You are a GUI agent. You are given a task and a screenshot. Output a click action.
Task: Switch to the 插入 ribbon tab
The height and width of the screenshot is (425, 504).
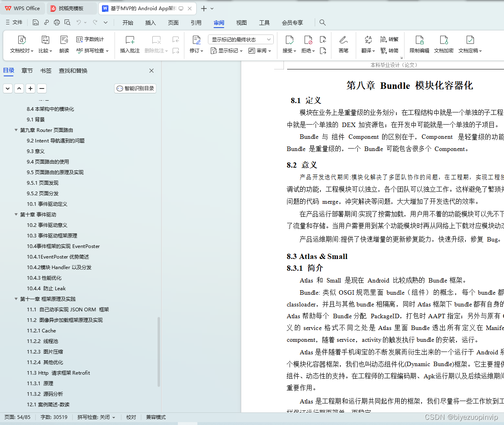coord(151,23)
